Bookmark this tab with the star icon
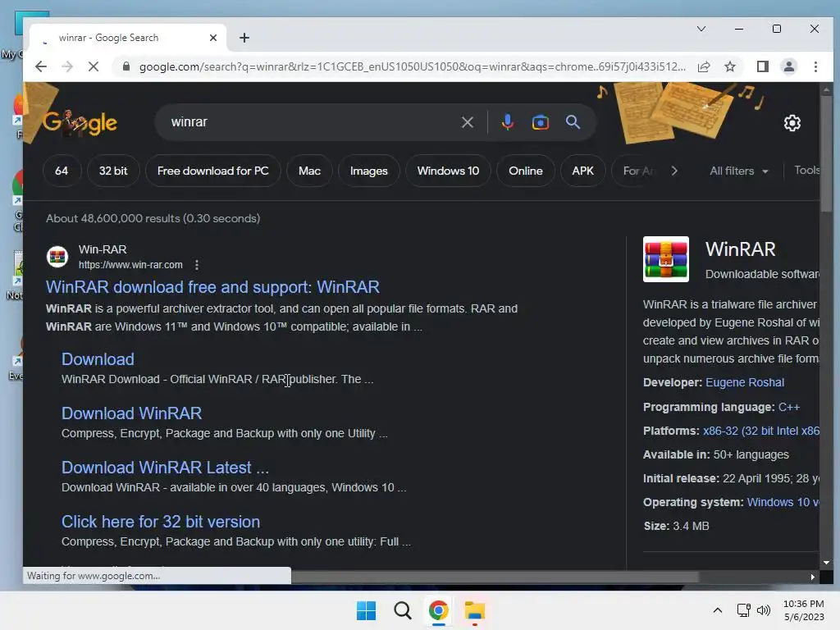 point(729,66)
